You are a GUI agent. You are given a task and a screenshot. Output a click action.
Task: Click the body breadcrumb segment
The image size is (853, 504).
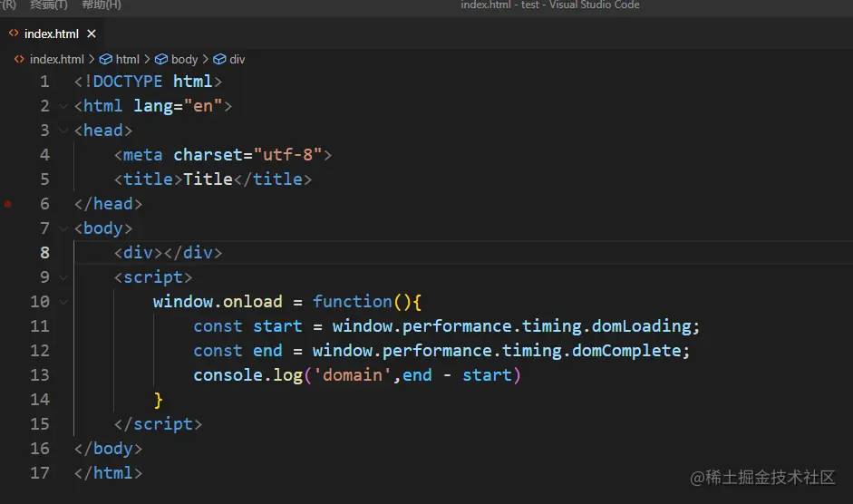[184, 59]
